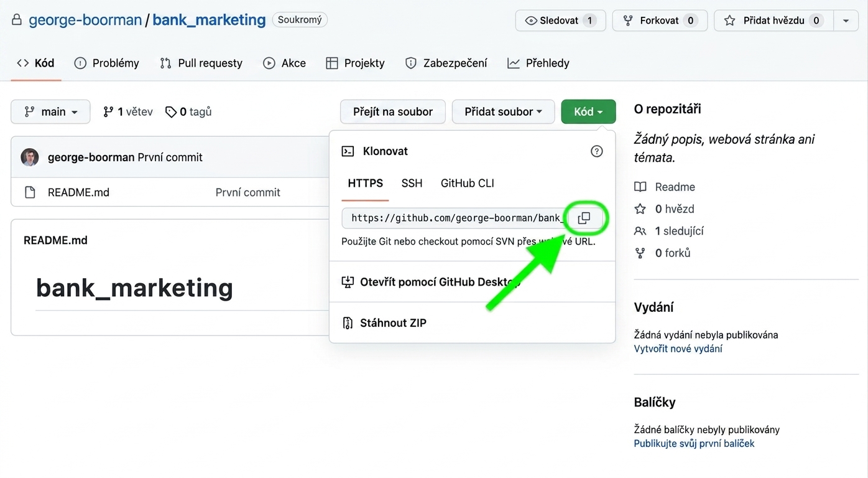
Task: Click the Vydání section heading
Action: 653,307
